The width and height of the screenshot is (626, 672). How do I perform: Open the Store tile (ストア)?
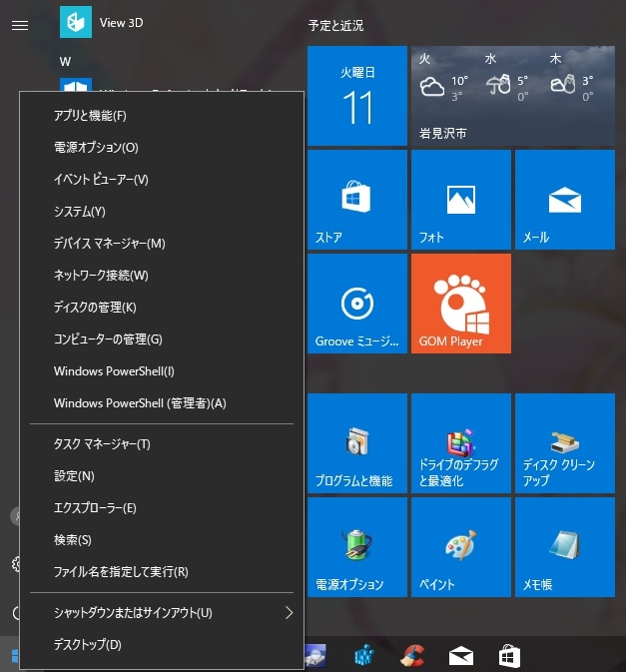pos(356,200)
